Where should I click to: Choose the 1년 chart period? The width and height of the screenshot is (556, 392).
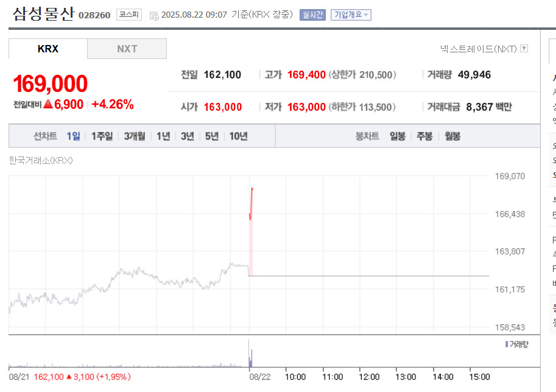[x=163, y=136]
